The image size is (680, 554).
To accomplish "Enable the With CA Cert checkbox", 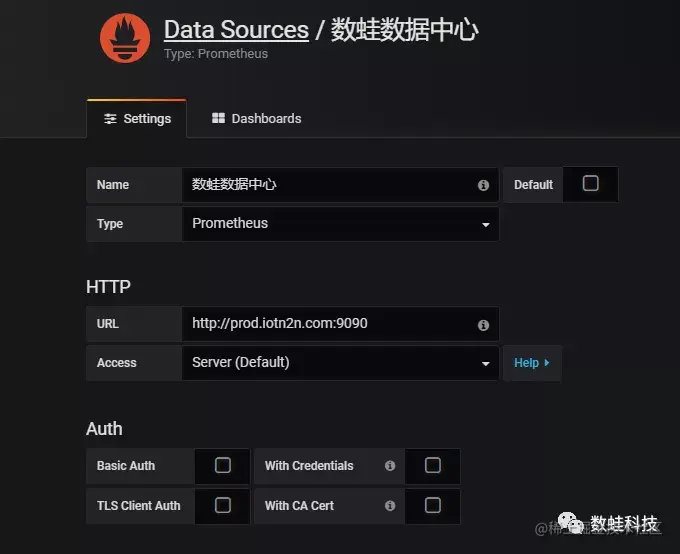I will coord(432,505).
